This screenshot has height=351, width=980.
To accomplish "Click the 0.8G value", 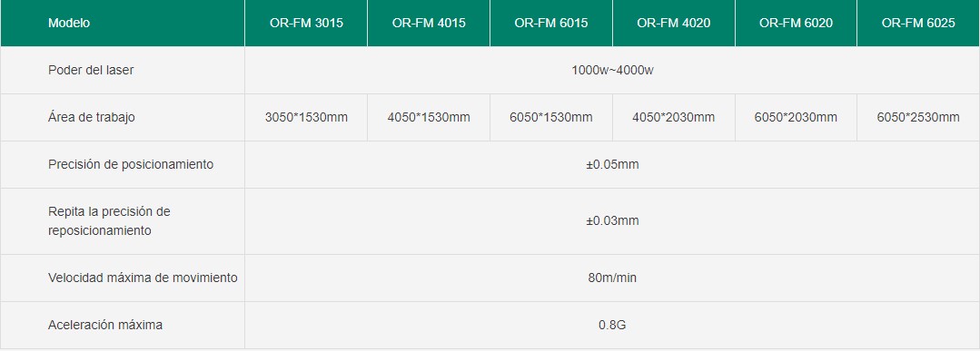I will tap(612, 325).
